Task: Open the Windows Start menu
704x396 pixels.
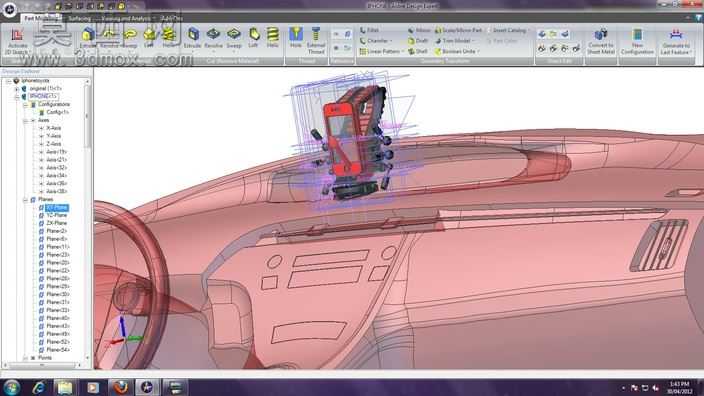Action: coord(12,387)
